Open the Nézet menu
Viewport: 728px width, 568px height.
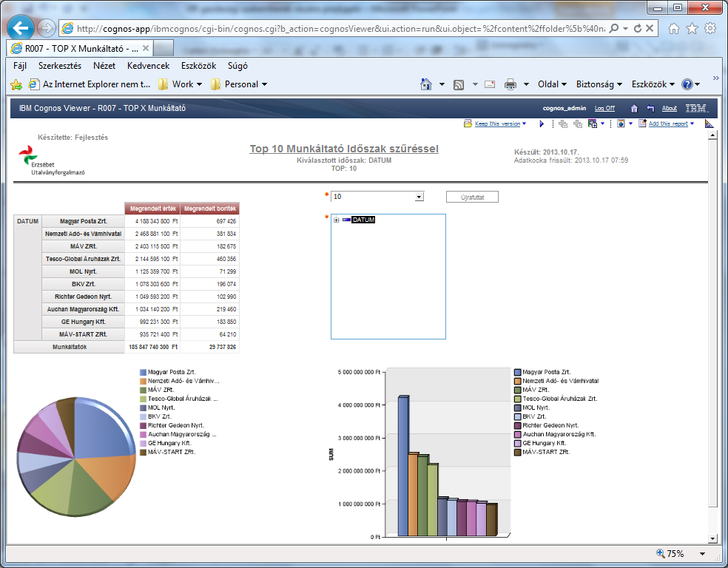pos(104,66)
